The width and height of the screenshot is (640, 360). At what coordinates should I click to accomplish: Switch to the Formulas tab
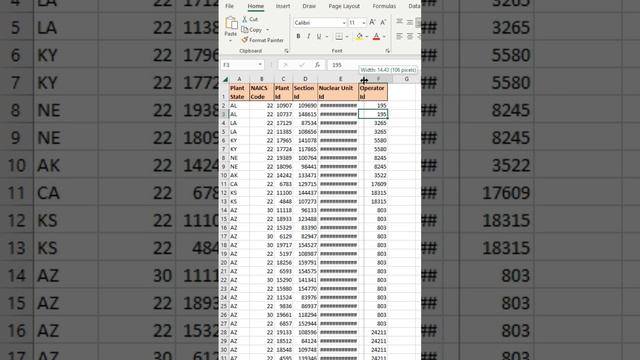(384, 6)
